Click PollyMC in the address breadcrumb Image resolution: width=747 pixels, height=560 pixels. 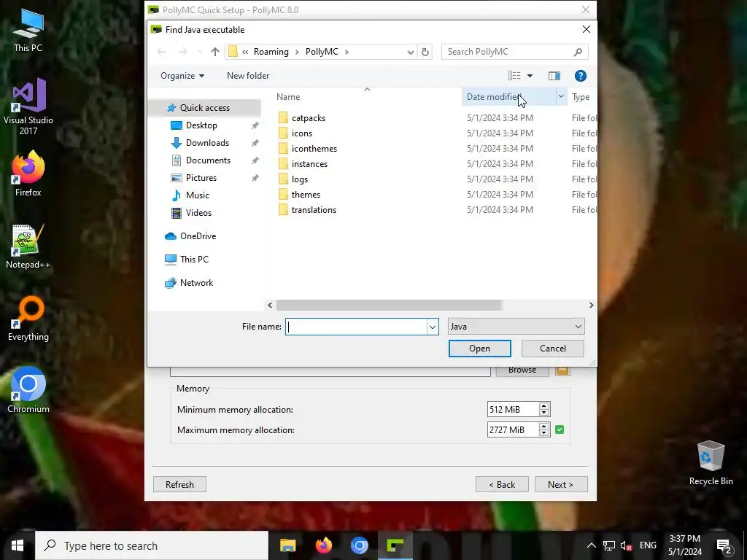pyautogui.click(x=322, y=52)
